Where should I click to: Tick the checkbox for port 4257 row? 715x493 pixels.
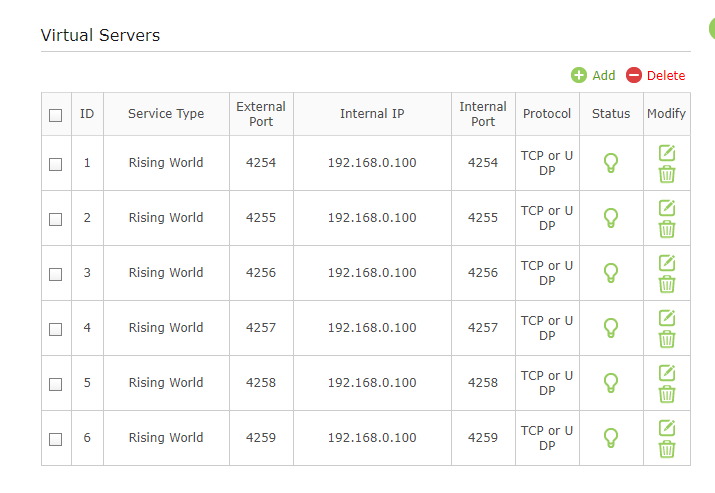coord(56,329)
